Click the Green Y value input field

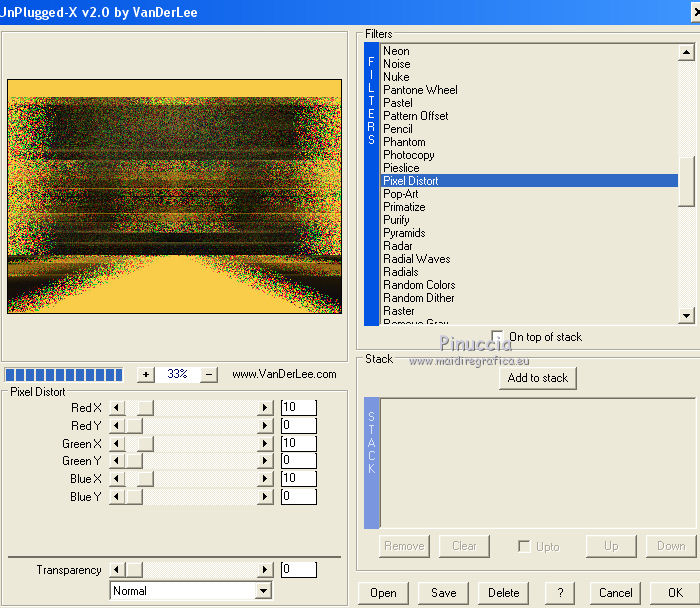[x=298, y=461]
